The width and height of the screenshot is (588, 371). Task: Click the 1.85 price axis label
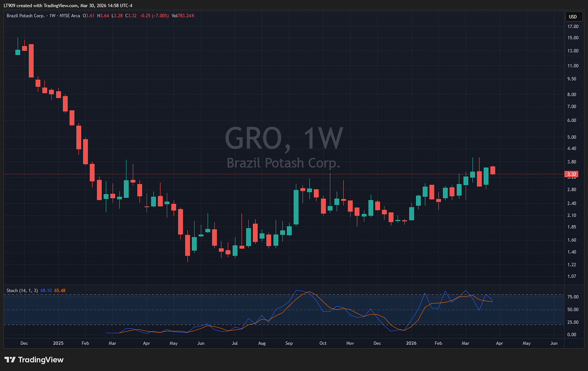click(x=572, y=227)
